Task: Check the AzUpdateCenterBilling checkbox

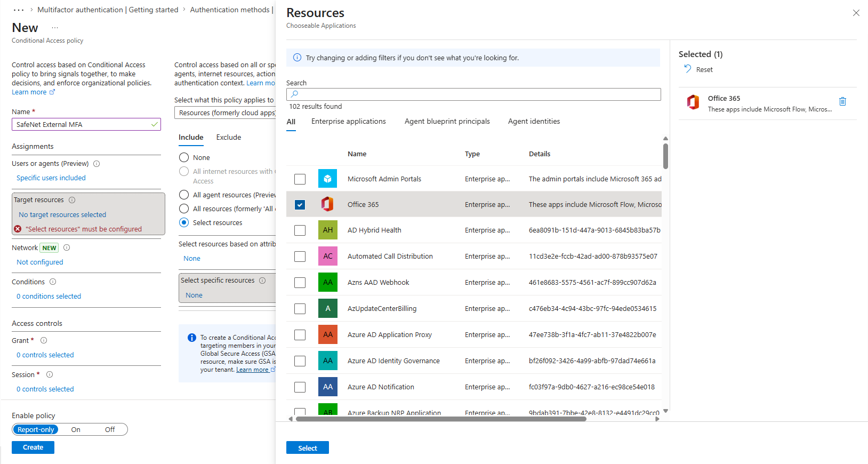Action: click(x=300, y=309)
